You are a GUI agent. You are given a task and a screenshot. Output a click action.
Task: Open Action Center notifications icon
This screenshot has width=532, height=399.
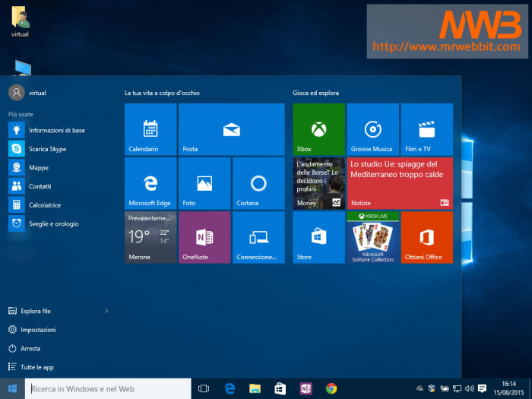(x=482, y=388)
